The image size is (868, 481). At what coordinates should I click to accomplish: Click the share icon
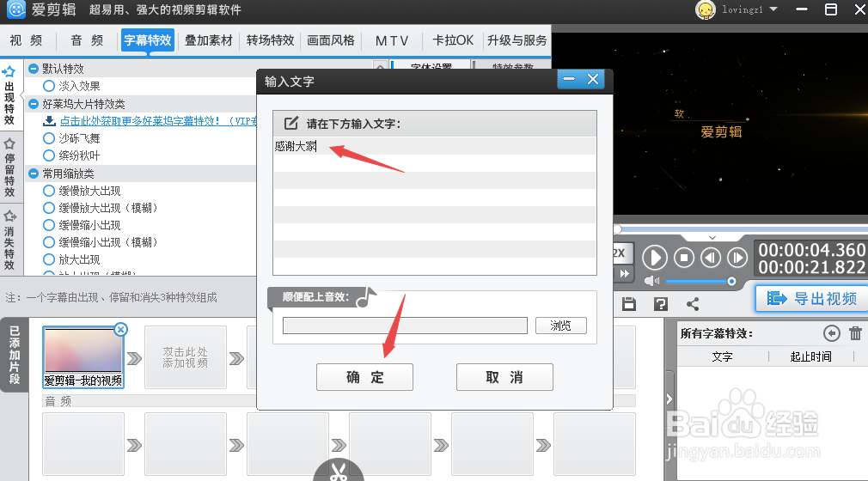(x=693, y=304)
